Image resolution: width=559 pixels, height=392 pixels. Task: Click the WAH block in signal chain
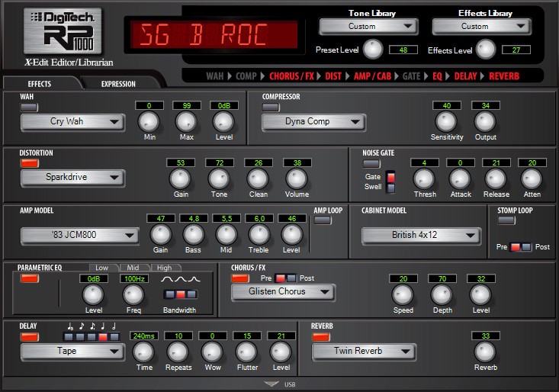pyautogui.click(x=214, y=76)
